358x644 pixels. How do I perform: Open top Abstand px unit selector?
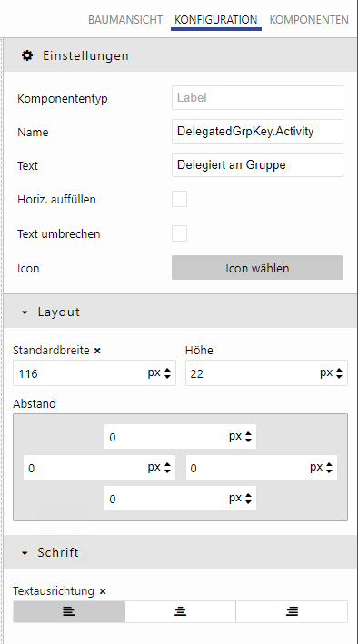coord(241,437)
